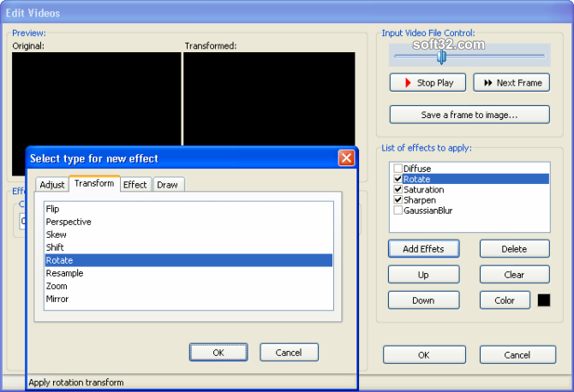This screenshot has width=574, height=392.
Task: Select Rotate in the transform list
Action: click(x=188, y=260)
